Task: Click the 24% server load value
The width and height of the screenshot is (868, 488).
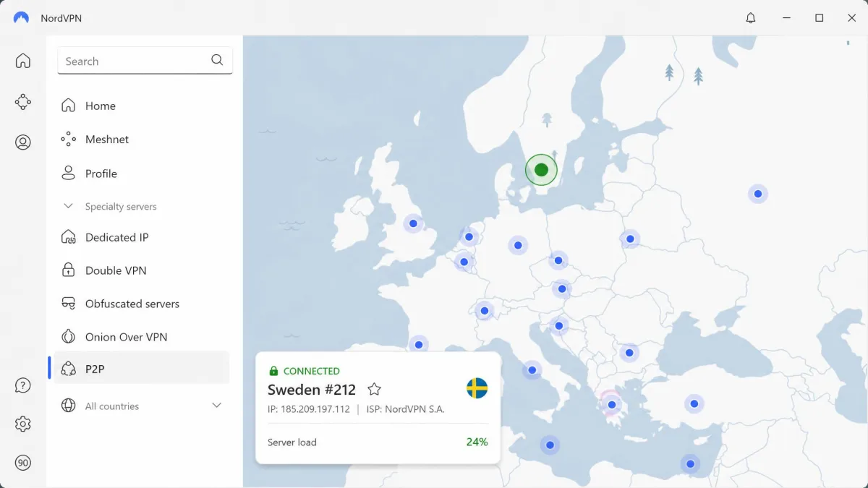Action: click(477, 442)
